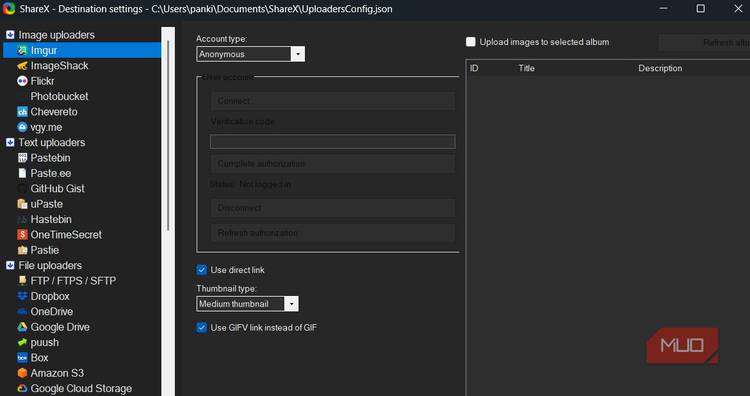
Task: Toggle Use GIFV link instead of GIF
Action: click(201, 328)
